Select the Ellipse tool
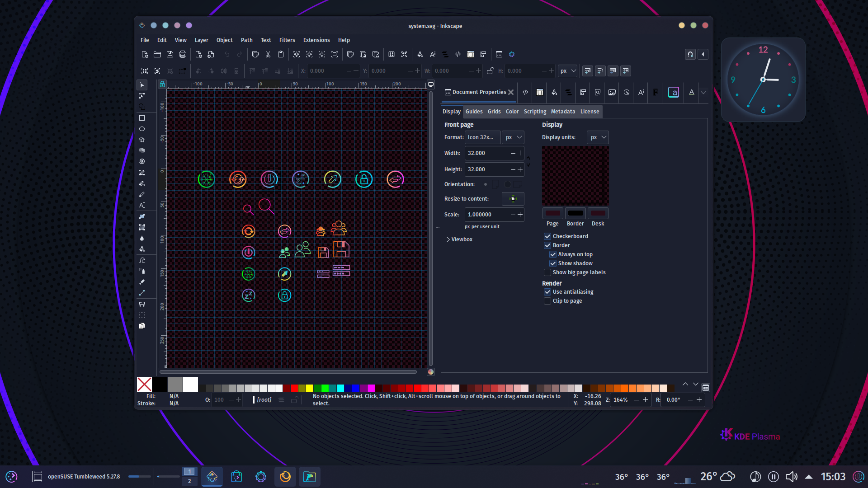This screenshot has height=488, width=868. tap(142, 129)
